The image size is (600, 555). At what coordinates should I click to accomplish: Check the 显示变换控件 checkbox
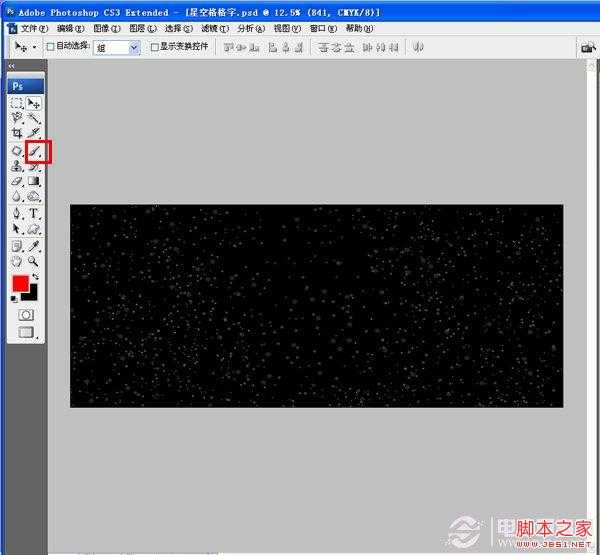(x=154, y=47)
